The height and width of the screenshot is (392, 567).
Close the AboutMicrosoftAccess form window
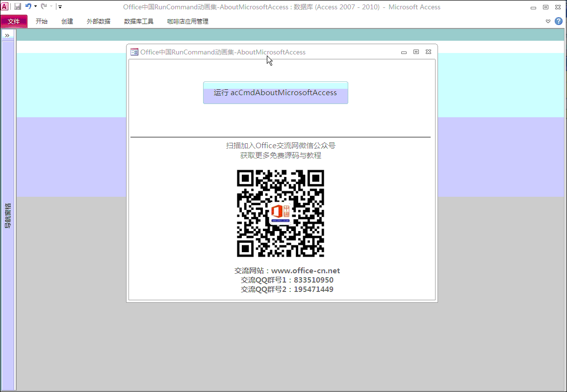pos(429,52)
